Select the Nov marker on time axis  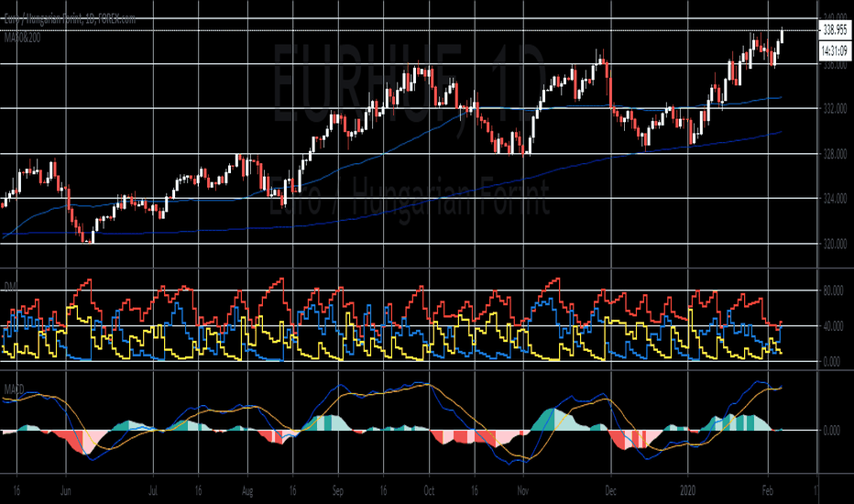523,491
